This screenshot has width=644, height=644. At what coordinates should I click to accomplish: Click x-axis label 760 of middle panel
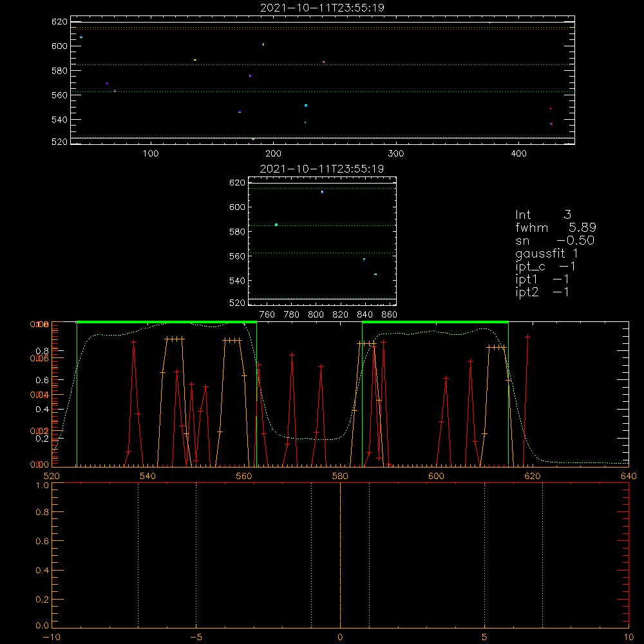pos(267,315)
